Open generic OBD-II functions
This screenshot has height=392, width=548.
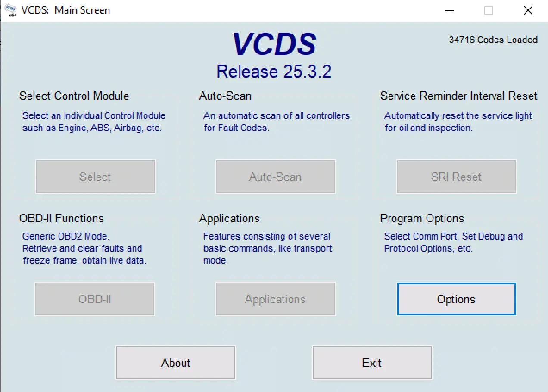tap(95, 299)
